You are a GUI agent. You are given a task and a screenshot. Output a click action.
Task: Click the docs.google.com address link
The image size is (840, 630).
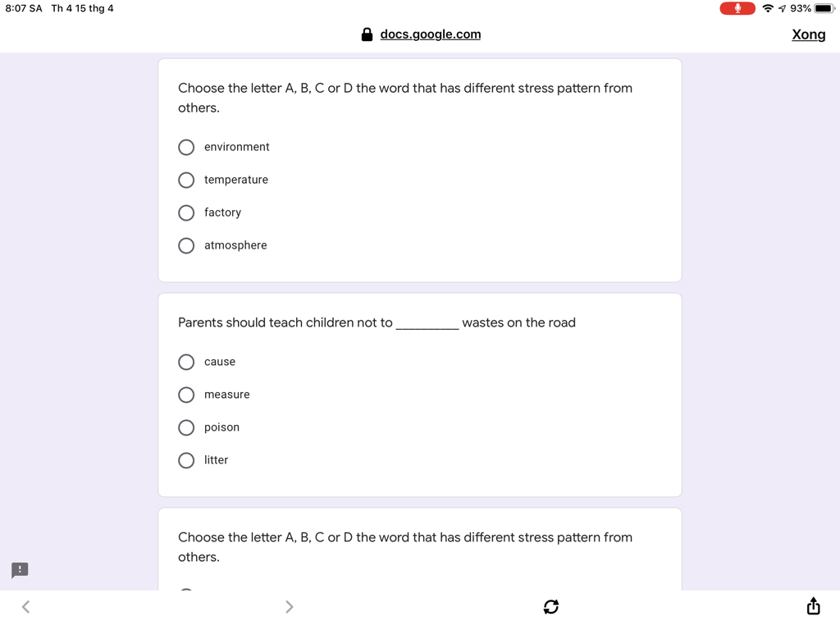pyautogui.click(x=430, y=34)
